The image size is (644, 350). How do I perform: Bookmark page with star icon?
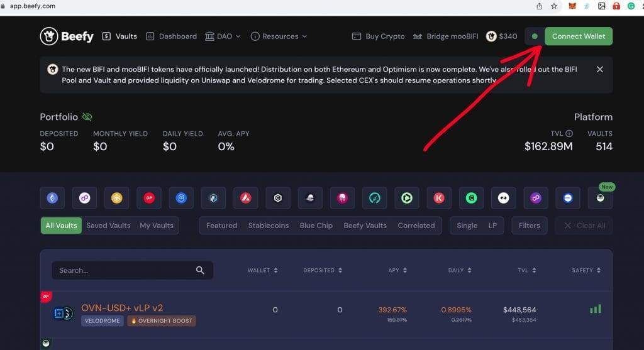[x=554, y=6]
